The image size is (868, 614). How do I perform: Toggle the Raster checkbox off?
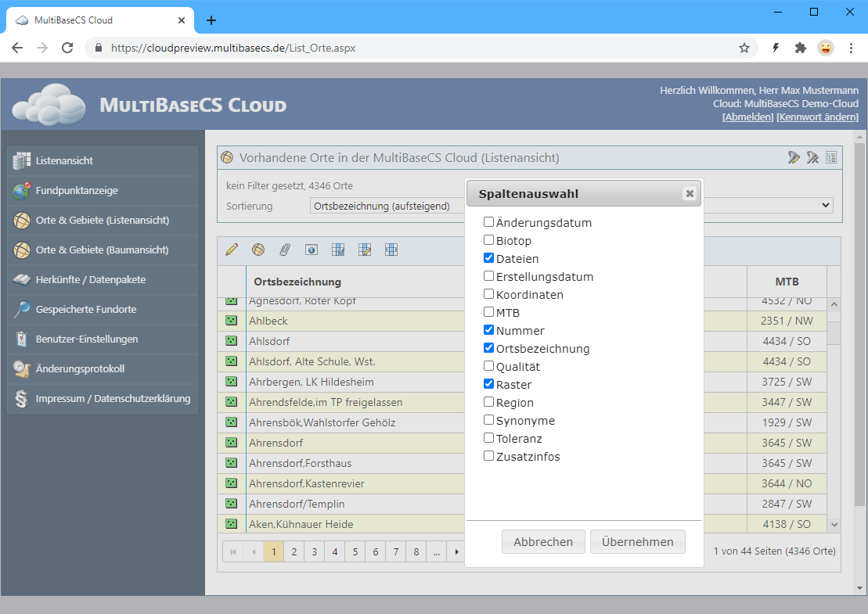pyautogui.click(x=488, y=385)
